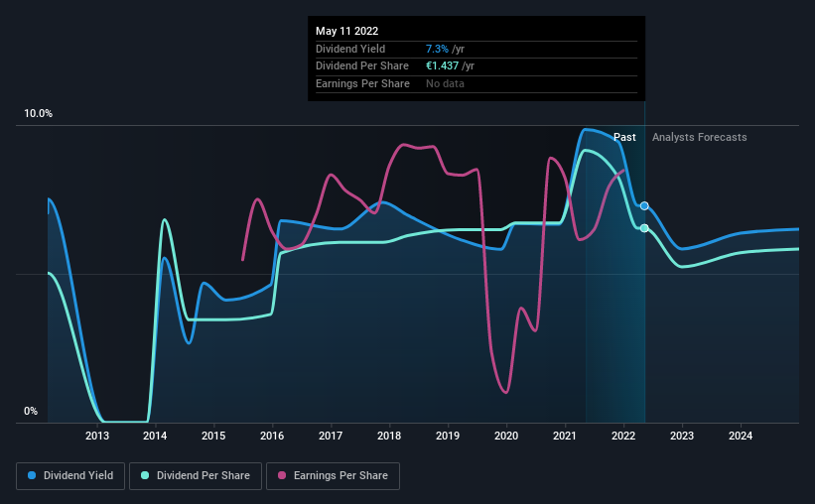
Task: Click the Analysts Forecasts label
Action: (700, 137)
